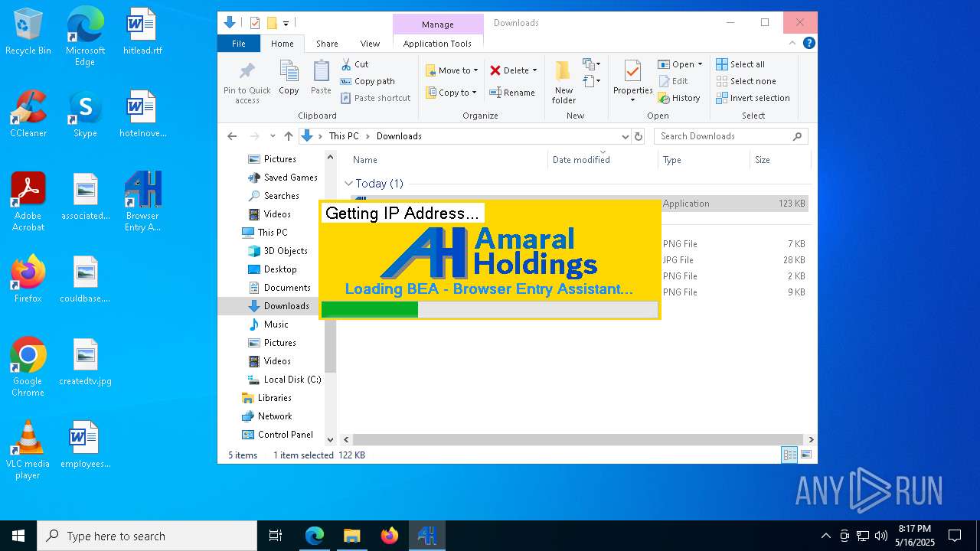
Task: Sort by Name column header
Action: point(447,160)
